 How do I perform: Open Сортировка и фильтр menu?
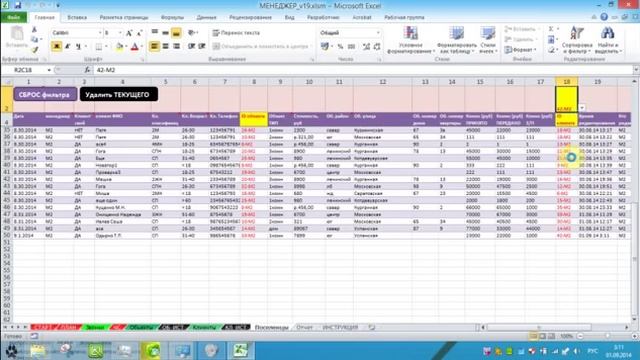(577, 40)
